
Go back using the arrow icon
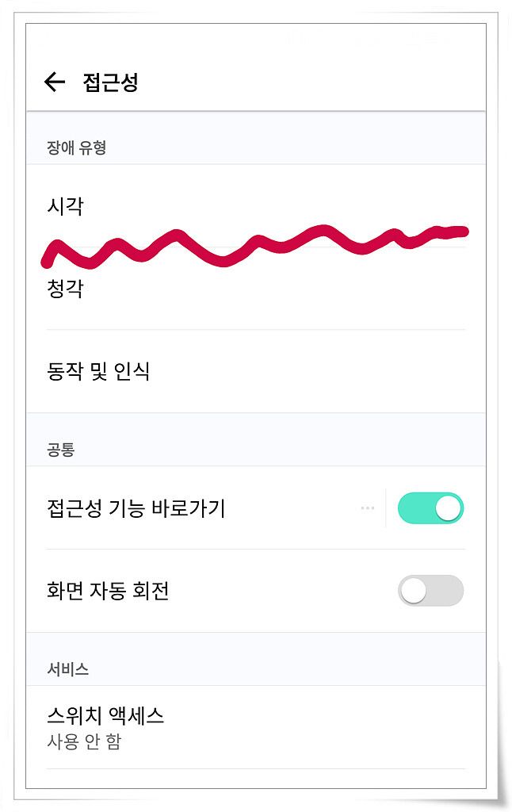point(55,82)
